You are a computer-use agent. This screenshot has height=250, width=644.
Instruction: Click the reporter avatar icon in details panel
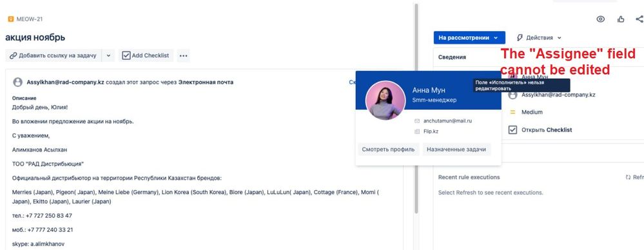pos(512,95)
